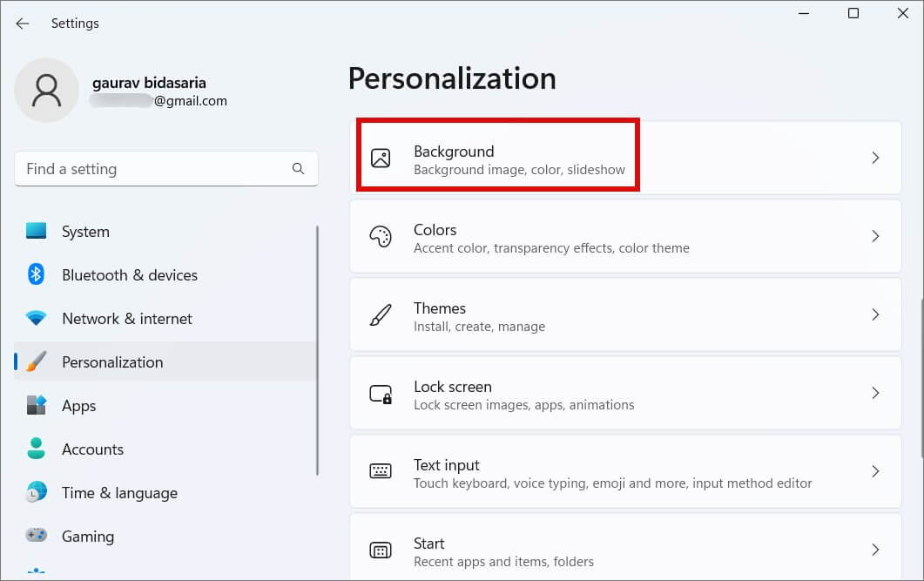Click the Background picture icon
924x581 pixels.
(381, 159)
